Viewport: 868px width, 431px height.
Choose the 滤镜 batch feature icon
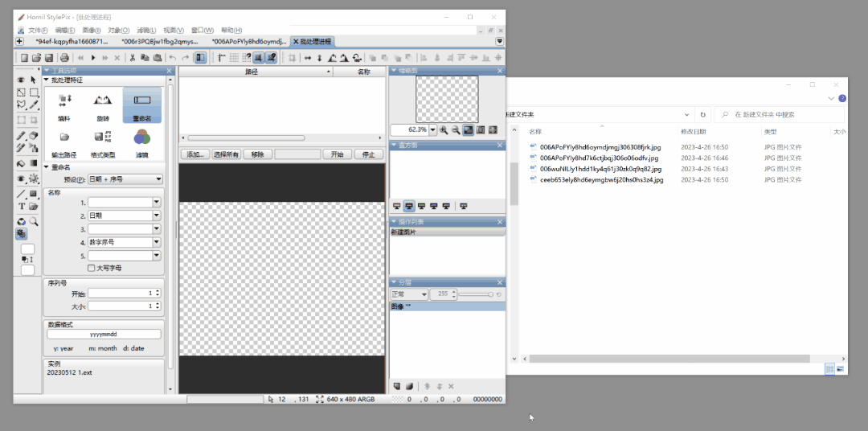[142, 143]
